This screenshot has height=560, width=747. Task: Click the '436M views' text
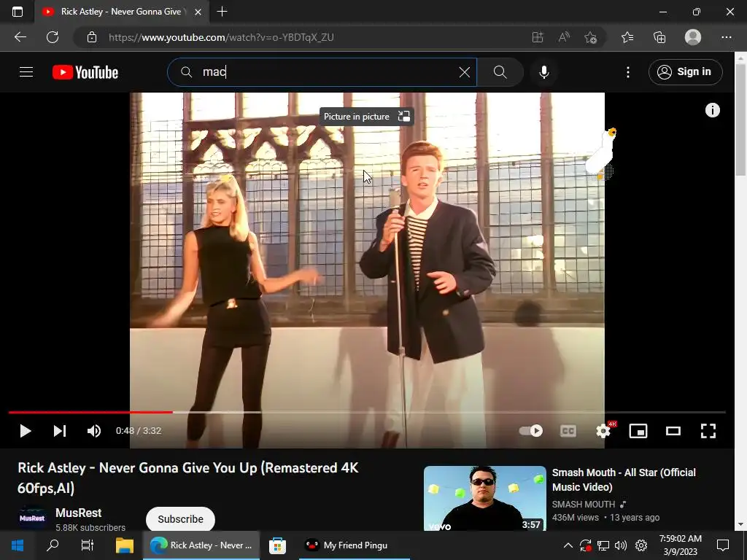[x=576, y=518]
